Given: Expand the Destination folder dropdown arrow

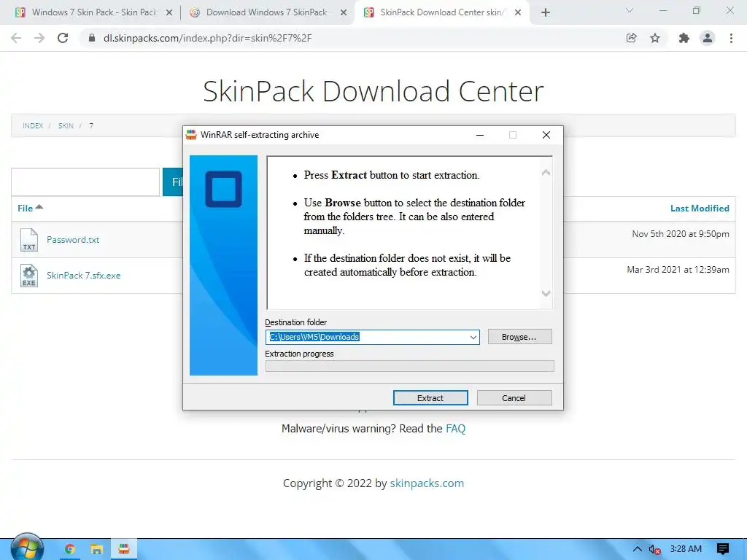Looking at the screenshot, I should [473, 337].
